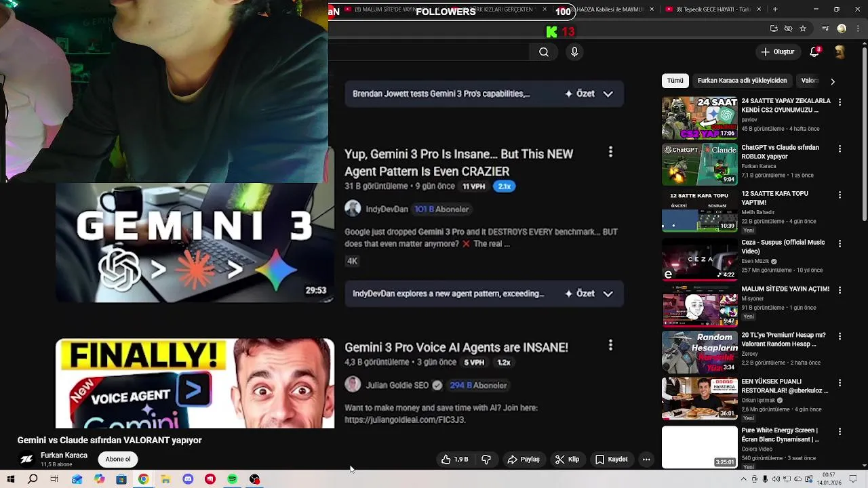Open menu for 24 SAATTE YAPAY ZEKALARLA video
The height and width of the screenshot is (488, 868).
[840, 102]
